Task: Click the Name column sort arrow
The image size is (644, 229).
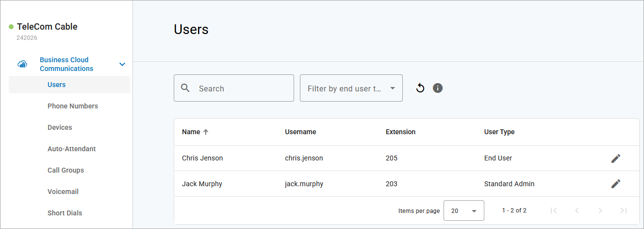Action: pos(206,132)
